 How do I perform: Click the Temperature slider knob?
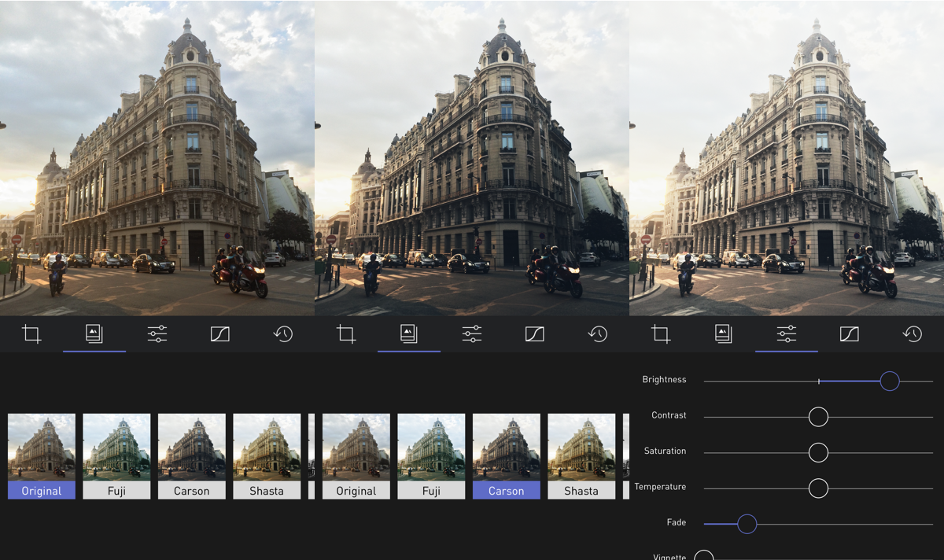[x=818, y=488]
